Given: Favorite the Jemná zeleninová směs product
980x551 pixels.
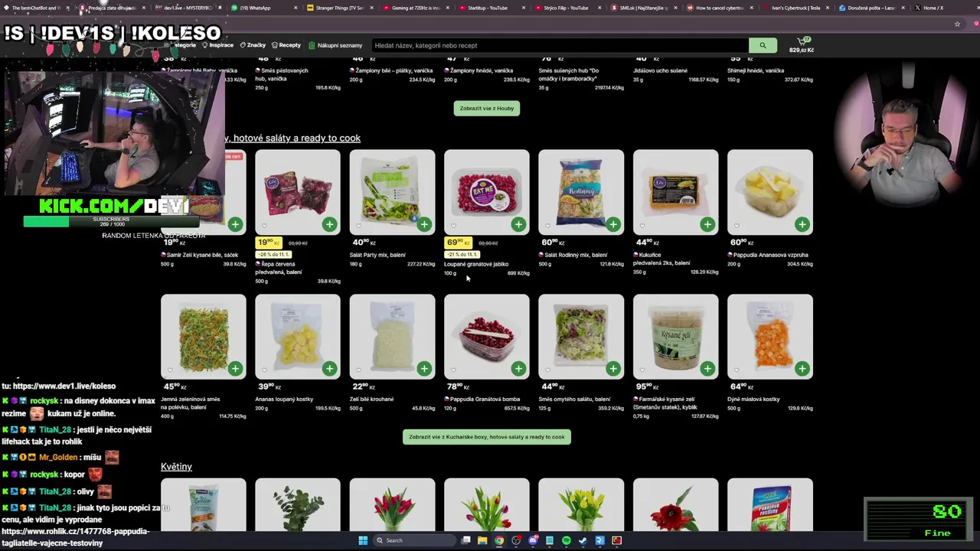Looking at the screenshot, I should pyautogui.click(x=170, y=370).
